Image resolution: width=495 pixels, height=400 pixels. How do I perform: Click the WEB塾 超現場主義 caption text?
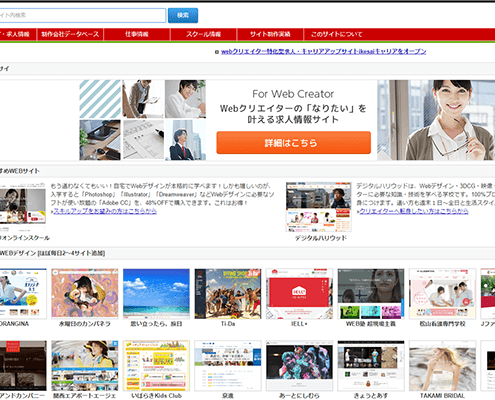pos(371,324)
